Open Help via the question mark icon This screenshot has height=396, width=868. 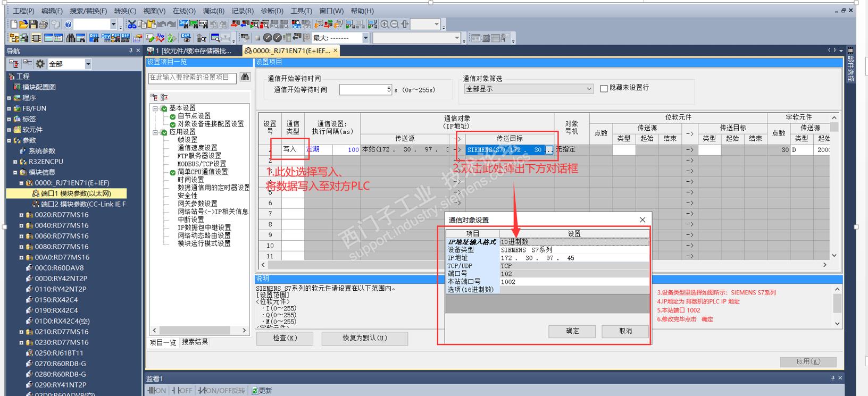point(69,24)
